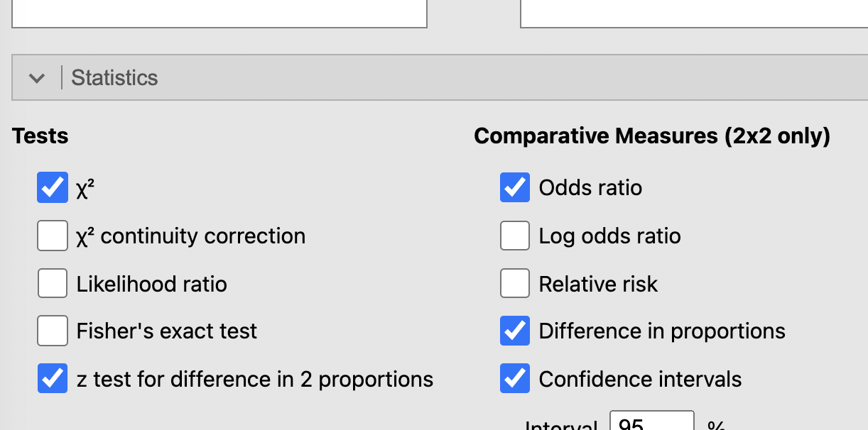This screenshot has width=868, height=430.
Task: Disable Confidence intervals
Action: (514, 377)
